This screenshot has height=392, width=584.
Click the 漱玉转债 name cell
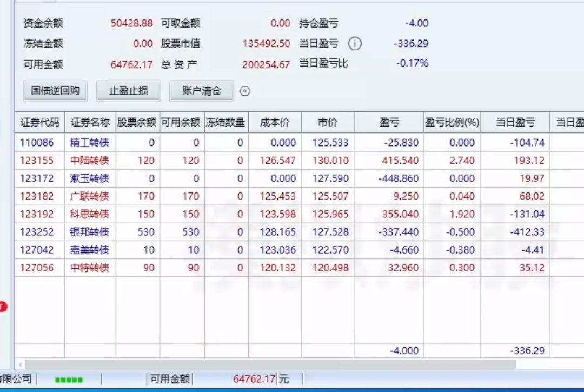point(89,178)
